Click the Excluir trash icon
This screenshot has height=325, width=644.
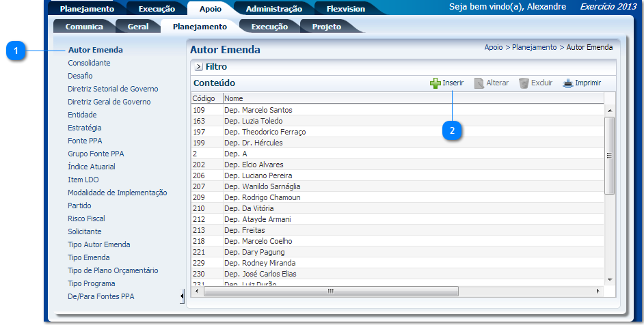[x=524, y=83]
